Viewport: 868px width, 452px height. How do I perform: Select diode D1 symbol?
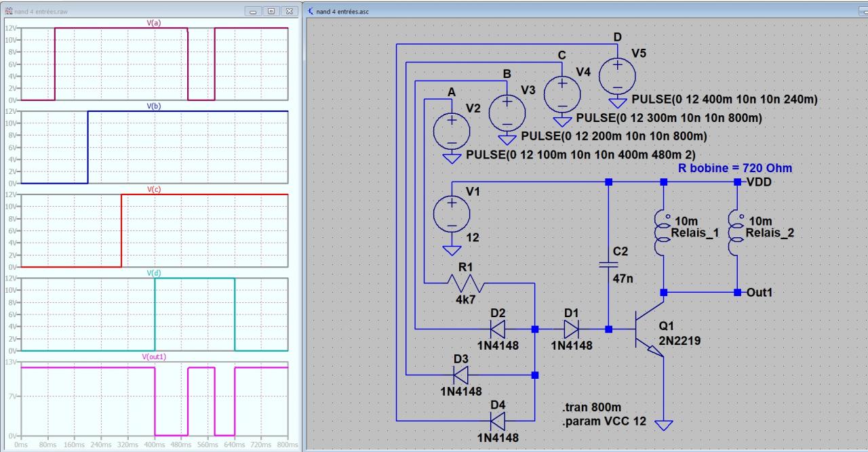[572, 329]
